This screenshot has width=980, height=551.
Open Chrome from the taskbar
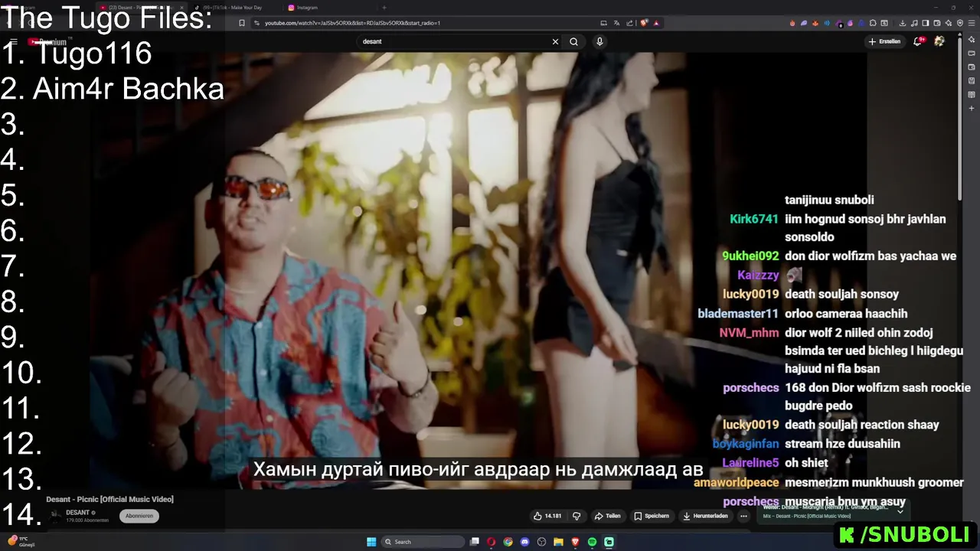point(508,542)
